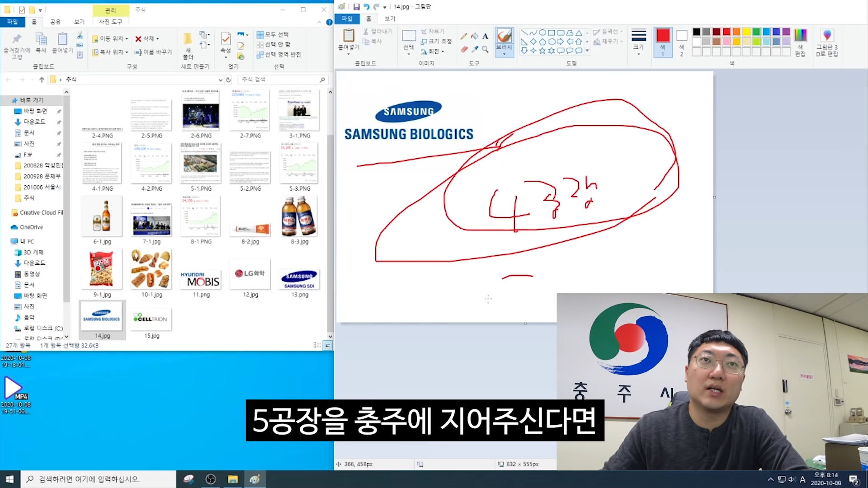868x488 pixels.
Task: Open the Edit colors rainbow icon
Action: [x=800, y=35]
